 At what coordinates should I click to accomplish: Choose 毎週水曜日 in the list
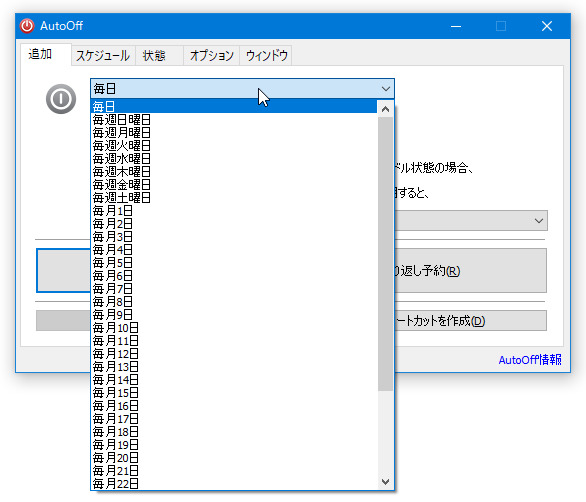(234, 158)
